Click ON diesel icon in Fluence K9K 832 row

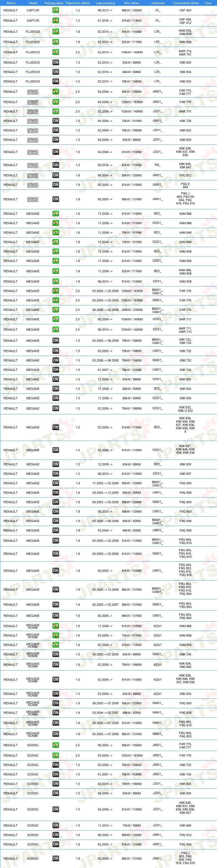pos(55,81)
